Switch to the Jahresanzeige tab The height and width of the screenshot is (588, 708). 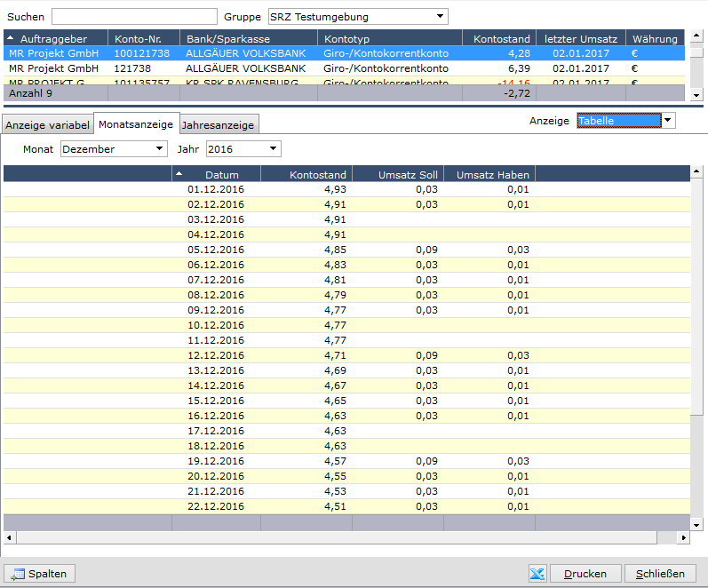point(219,124)
